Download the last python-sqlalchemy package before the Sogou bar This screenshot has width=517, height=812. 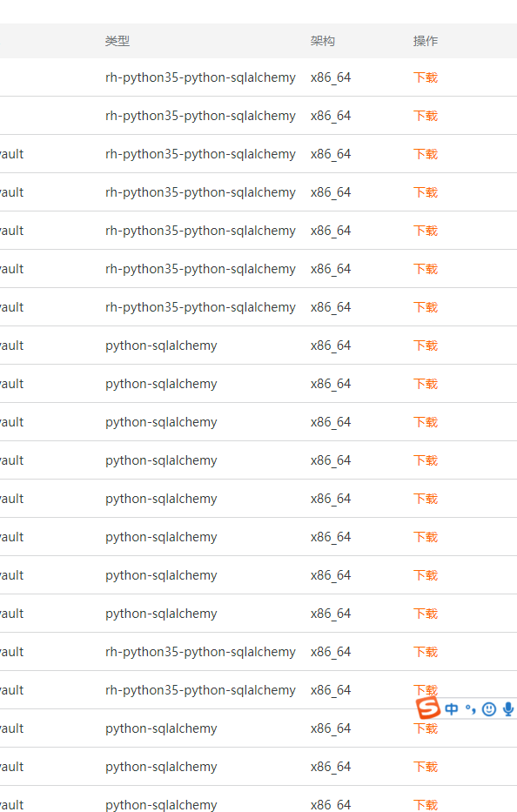tap(425, 613)
